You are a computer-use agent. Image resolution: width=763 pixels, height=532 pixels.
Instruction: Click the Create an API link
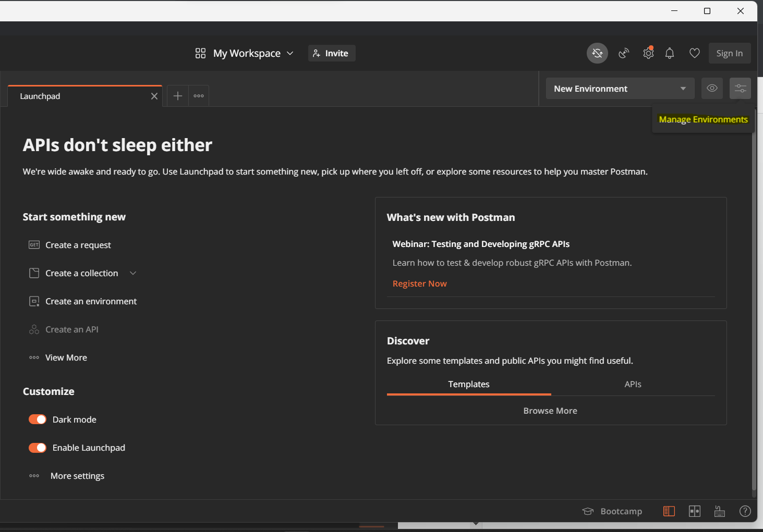pyautogui.click(x=72, y=329)
